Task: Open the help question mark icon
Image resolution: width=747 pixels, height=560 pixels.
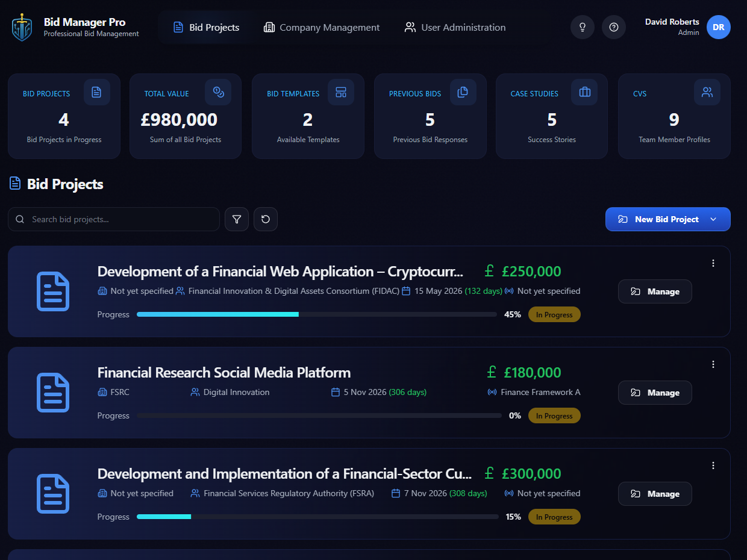Action: point(614,27)
